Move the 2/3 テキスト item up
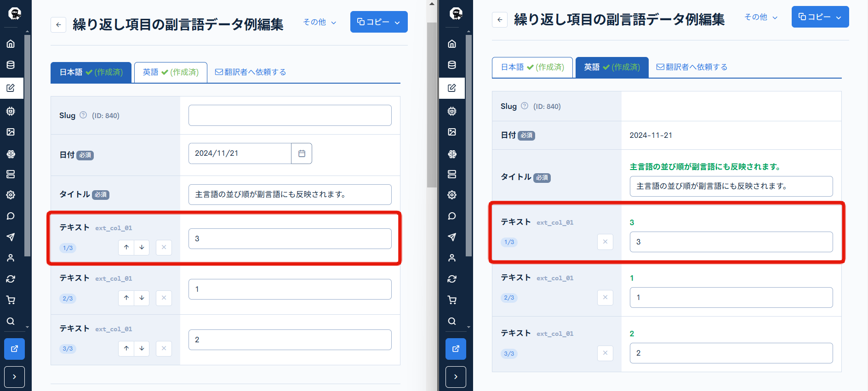 pos(126,298)
